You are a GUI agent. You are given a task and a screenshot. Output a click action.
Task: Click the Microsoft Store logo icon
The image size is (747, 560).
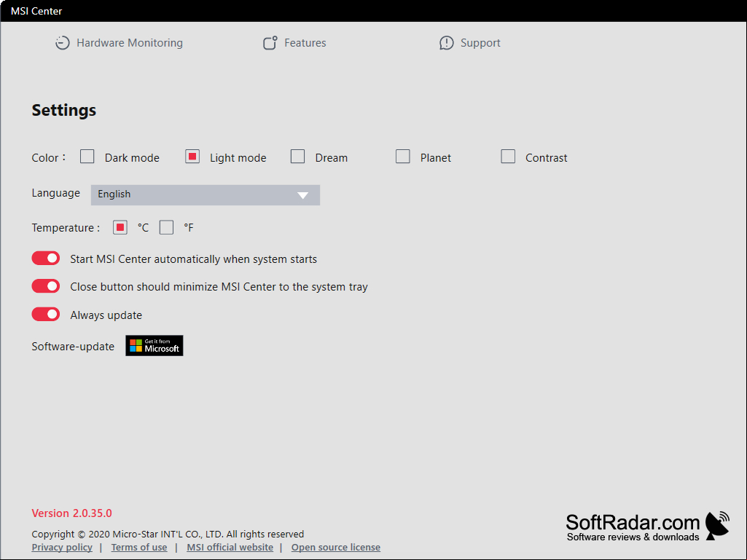coord(136,346)
